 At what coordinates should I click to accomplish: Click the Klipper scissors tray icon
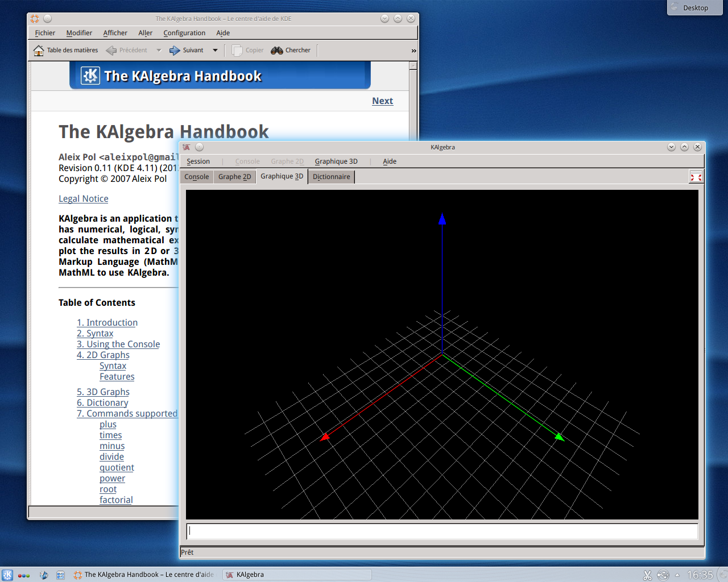click(647, 575)
